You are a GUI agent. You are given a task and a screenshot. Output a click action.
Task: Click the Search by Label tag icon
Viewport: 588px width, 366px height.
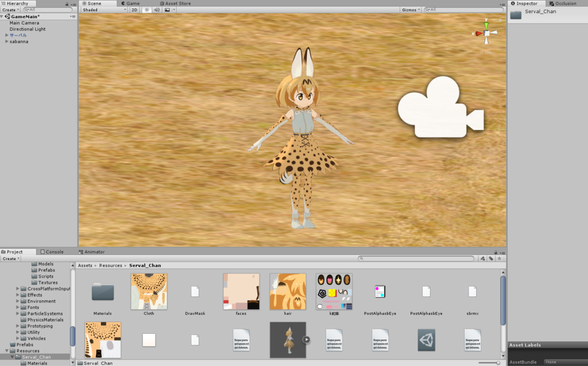point(491,258)
